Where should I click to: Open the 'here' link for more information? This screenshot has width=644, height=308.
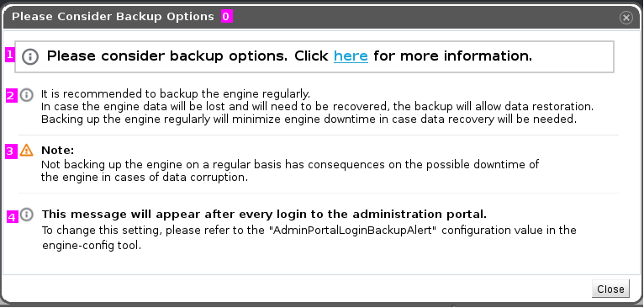(351, 56)
